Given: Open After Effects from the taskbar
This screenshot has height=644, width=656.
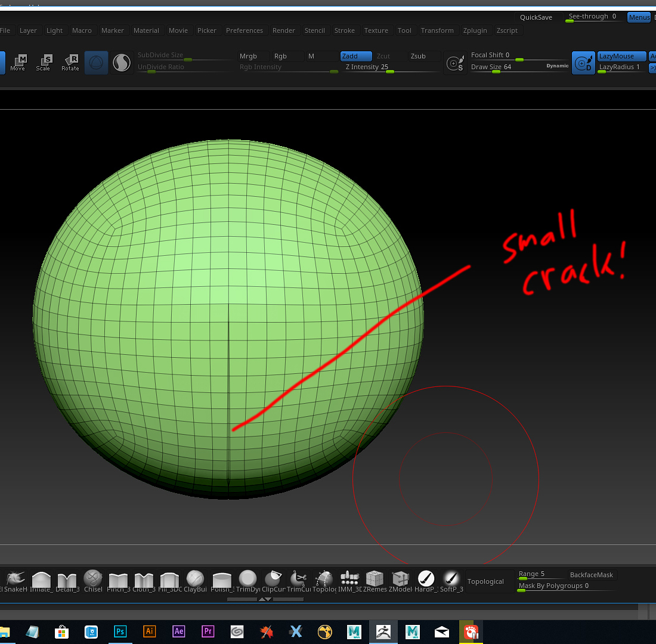Looking at the screenshot, I should (179, 631).
